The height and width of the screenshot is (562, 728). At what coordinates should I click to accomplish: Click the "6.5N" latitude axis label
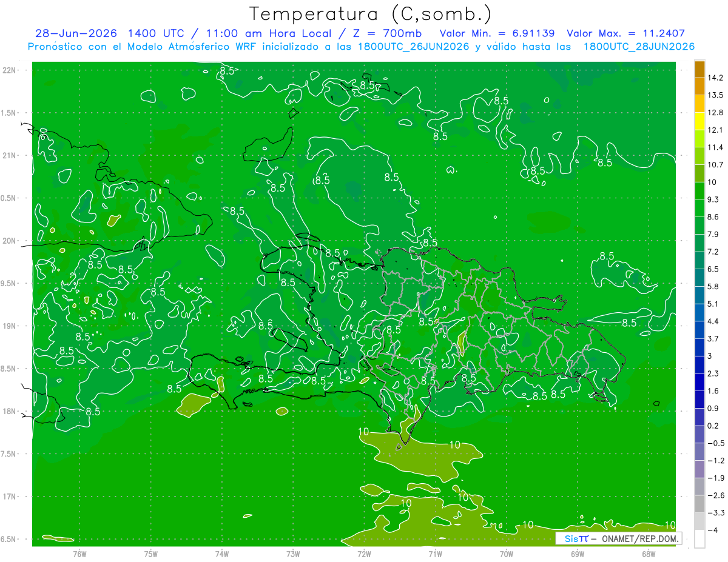[x=9, y=539]
